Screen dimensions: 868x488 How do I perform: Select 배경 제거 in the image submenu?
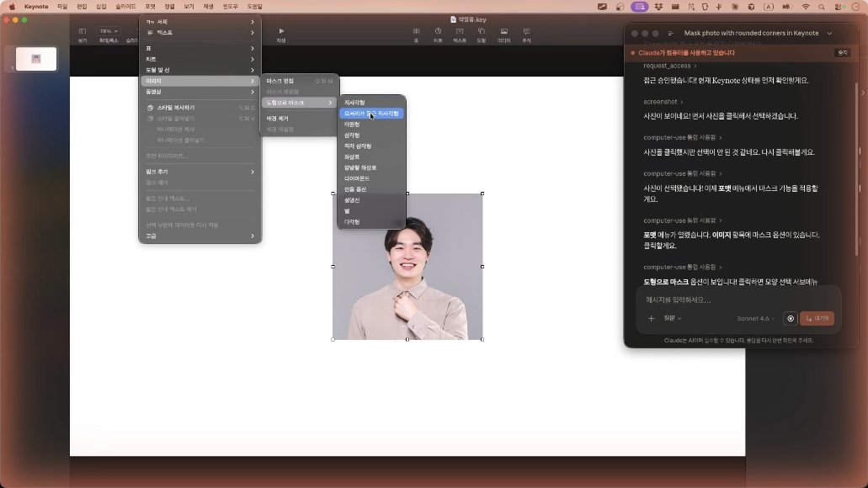coord(300,119)
